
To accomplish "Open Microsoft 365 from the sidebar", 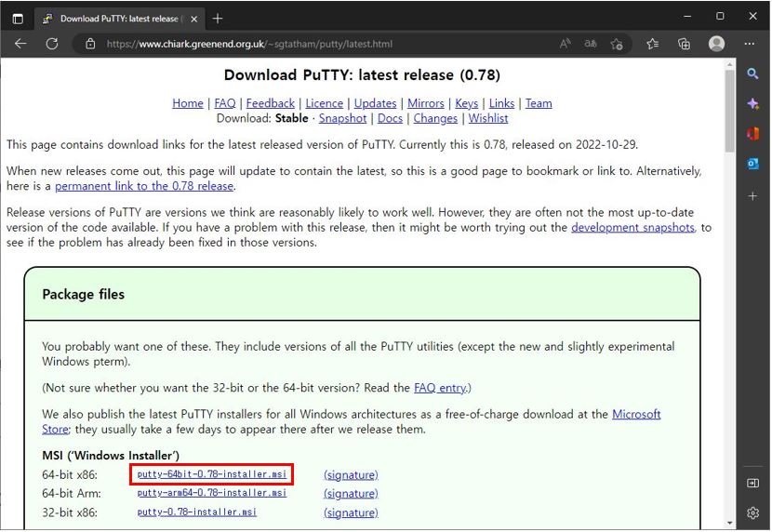I will point(752,134).
